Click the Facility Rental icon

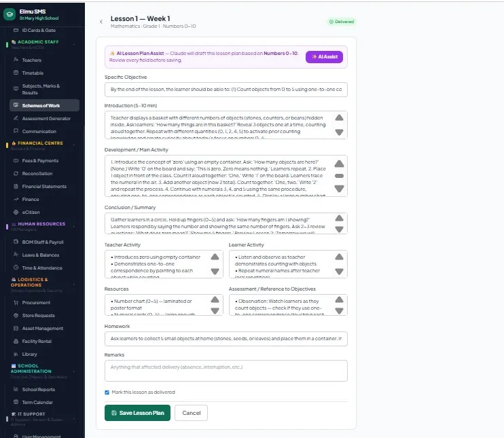(16, 342)
